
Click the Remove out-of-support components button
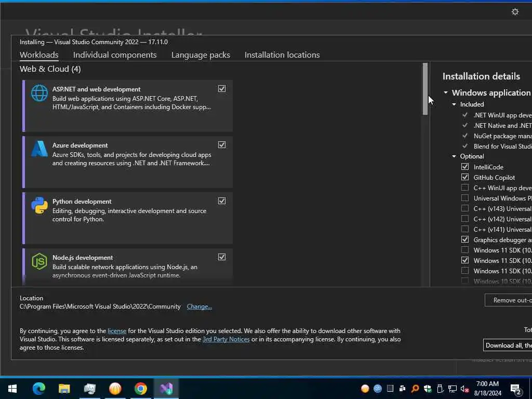pos(508,300)
